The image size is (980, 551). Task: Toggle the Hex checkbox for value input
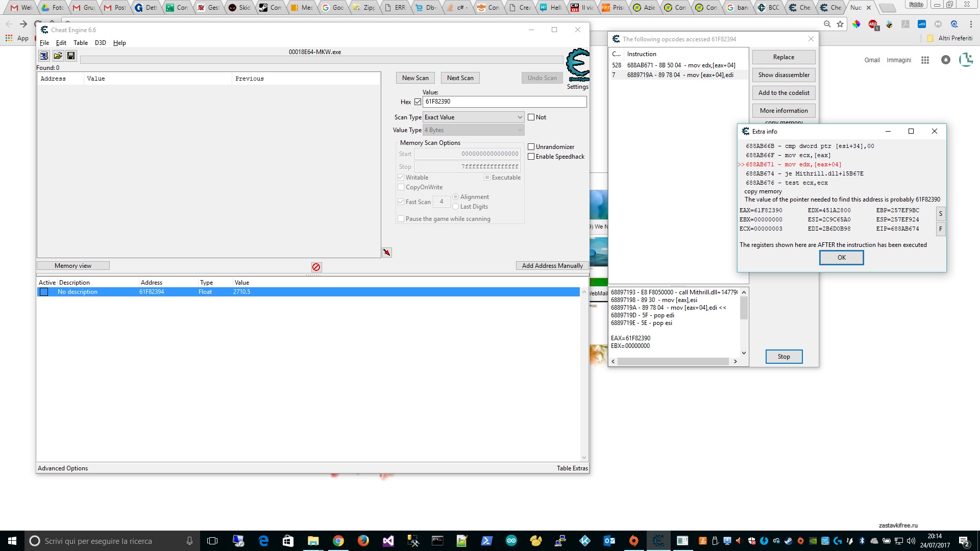(x=418, y=102)
